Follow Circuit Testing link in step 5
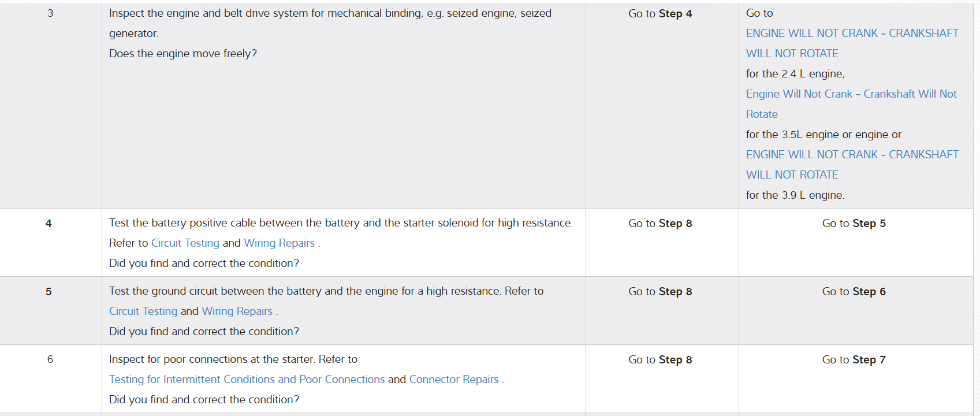The image size is (980, 416). click(143, 311)
